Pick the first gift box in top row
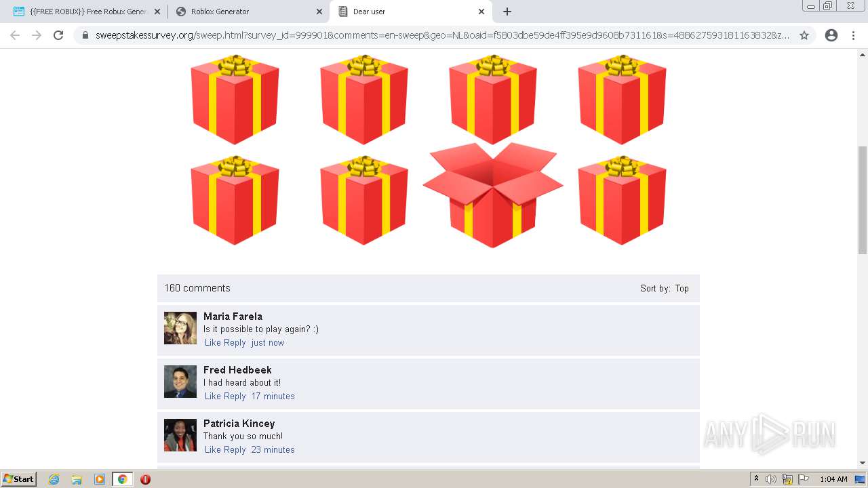 coord(235,100)
